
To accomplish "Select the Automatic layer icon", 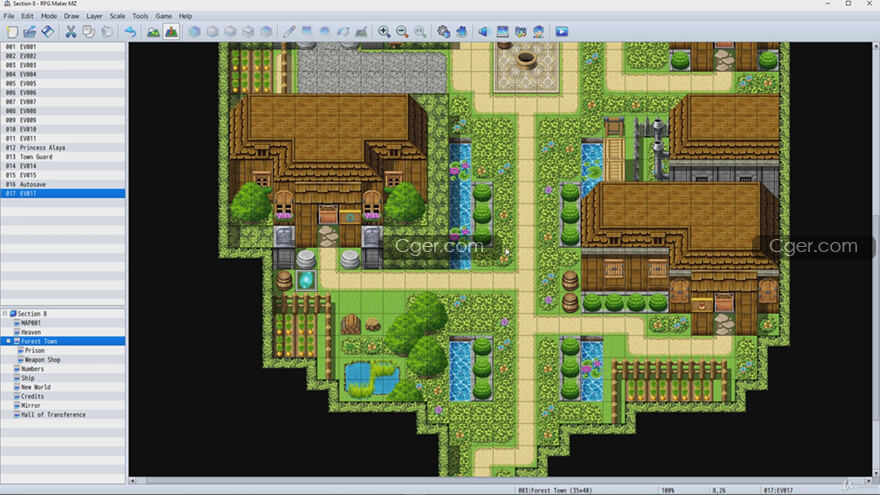I will coord(195,31).
